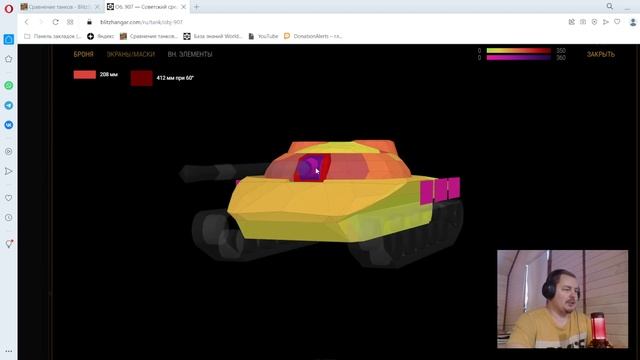Click the 208 мм red armor swatch
640x360 pixels.
pos(84,75)
